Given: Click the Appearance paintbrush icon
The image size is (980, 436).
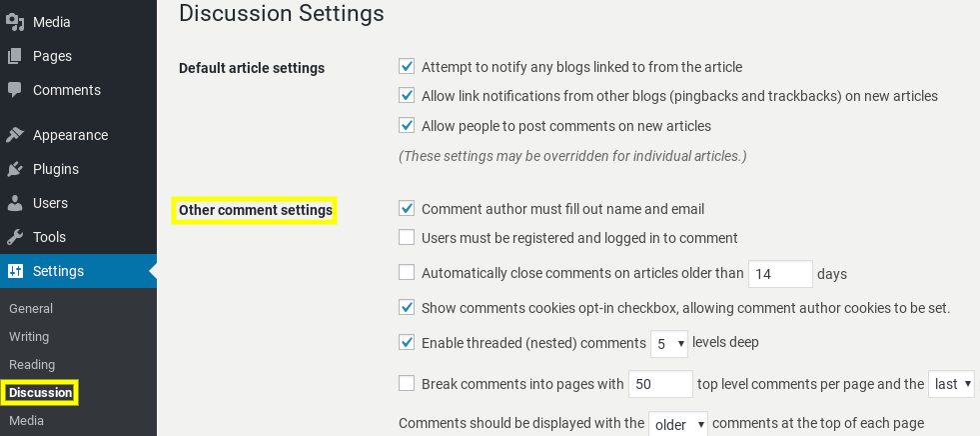Looking at the screenshot, I should tap(15, 135).
